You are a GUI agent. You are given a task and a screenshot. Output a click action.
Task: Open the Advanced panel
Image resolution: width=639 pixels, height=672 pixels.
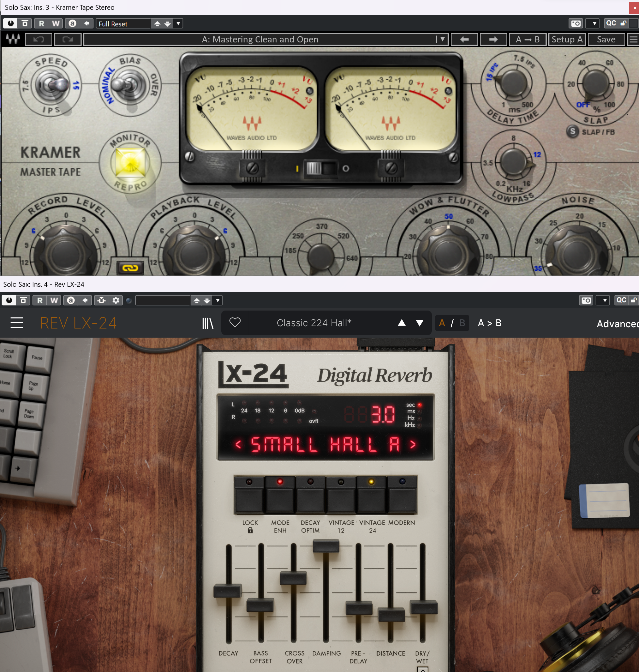coord(617,324)
